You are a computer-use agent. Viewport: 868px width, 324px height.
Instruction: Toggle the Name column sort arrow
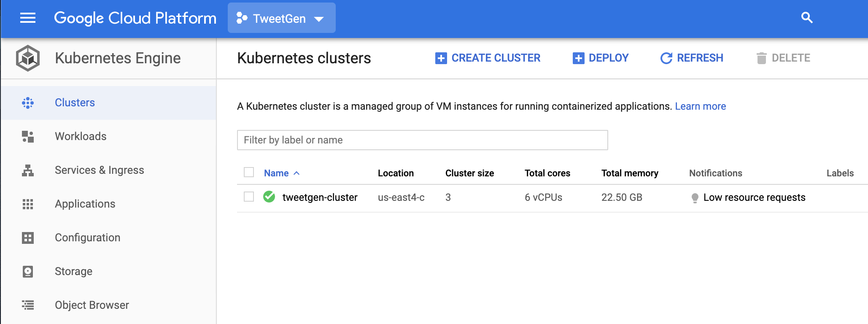click(297, 173)
